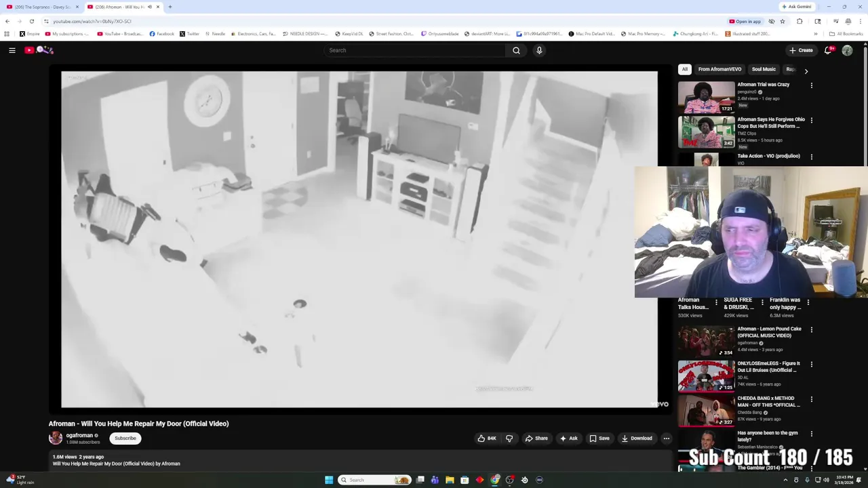Open options for Afroman Trial was Crazy
Screen dimensions: 868x488
pos(811,85)
